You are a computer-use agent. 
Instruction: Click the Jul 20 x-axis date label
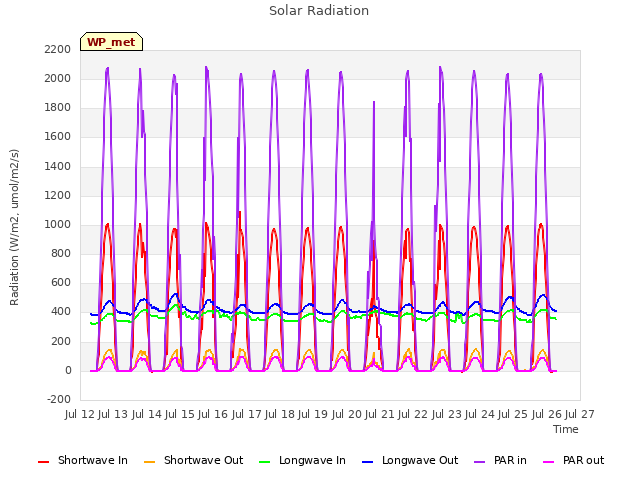click(x=346, y=414)
